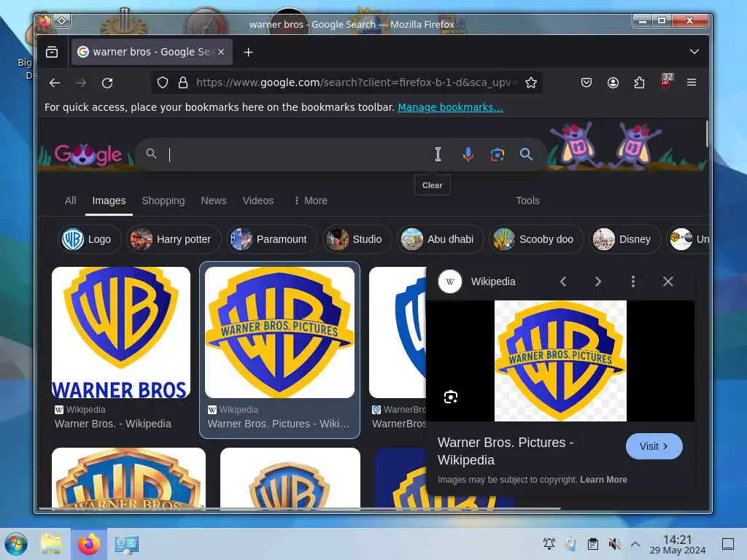Open the file manager from the taskbar
The height and width of the screenshot is (560, 747).
click(51, 544)
